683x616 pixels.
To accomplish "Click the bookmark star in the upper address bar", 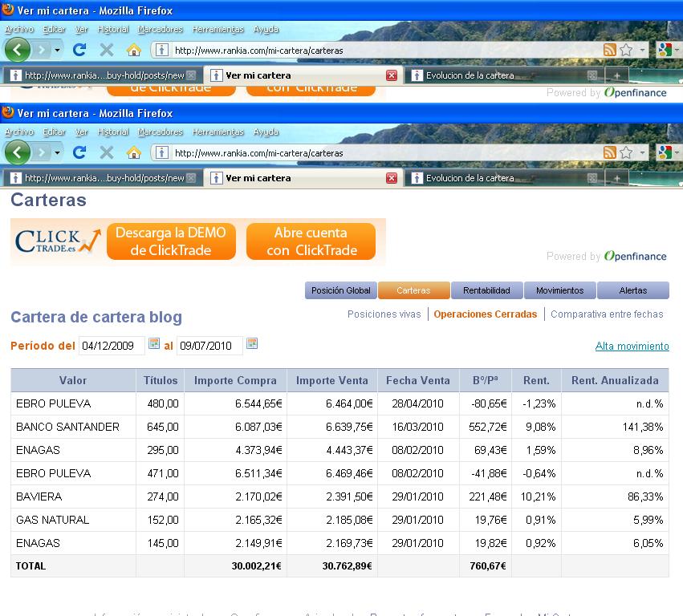I will coord(626,50).
